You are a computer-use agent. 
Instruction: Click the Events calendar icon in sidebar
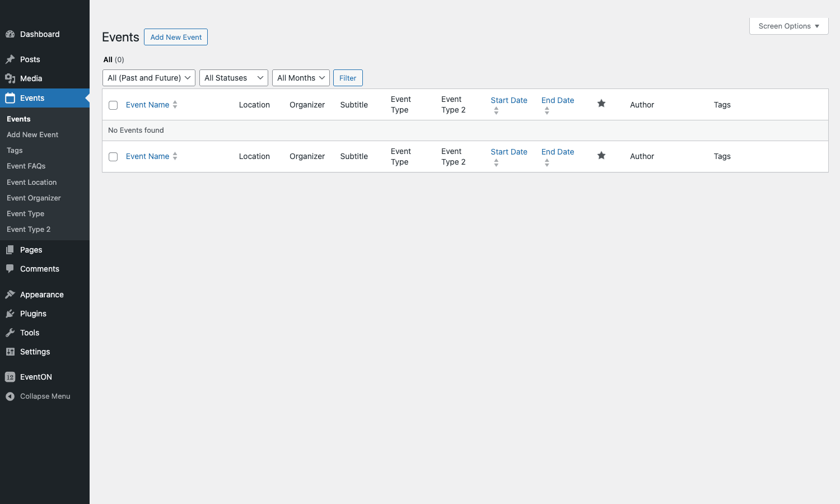tap(10, 98)
